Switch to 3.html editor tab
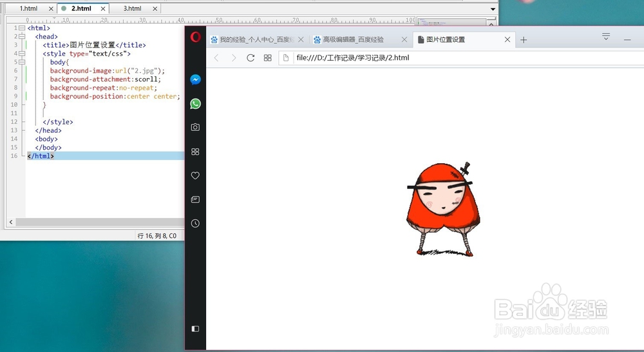644x352 pixels. click(132, 8)
